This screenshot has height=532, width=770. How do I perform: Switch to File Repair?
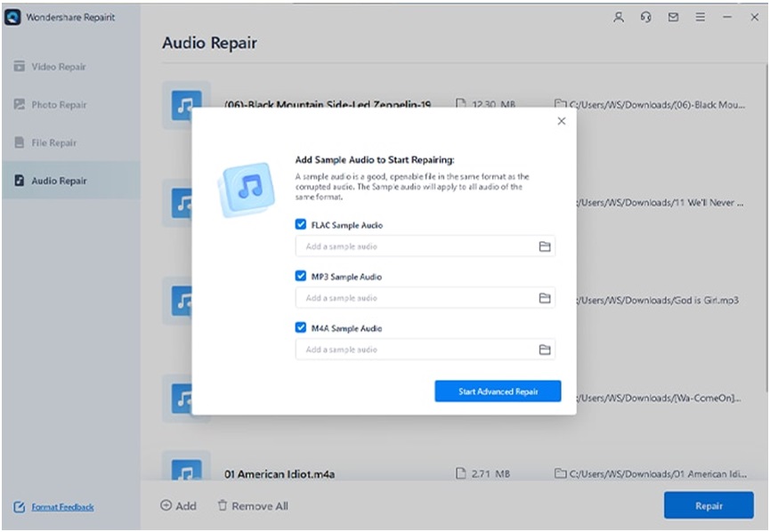pos(52,142)
